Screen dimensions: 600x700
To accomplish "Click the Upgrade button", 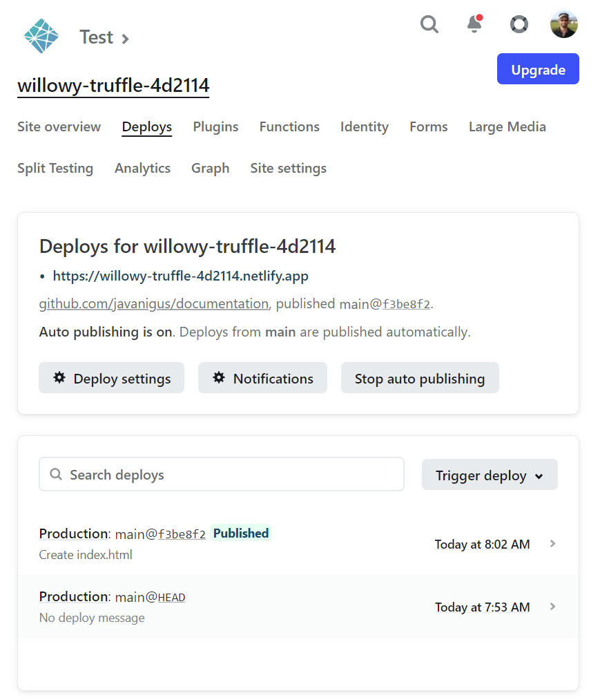I will [x=538, y=68].
